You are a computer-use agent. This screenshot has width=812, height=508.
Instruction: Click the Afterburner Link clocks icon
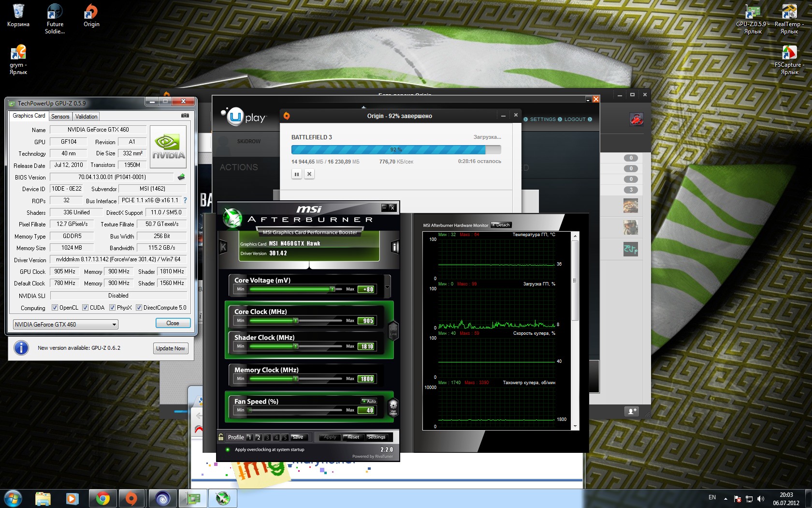pos(393,331)
